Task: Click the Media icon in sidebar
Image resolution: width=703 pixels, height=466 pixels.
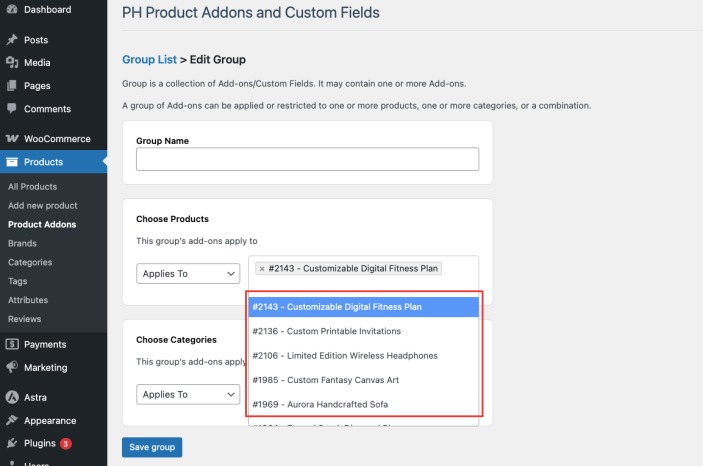Action: click(x=12, y=62)
